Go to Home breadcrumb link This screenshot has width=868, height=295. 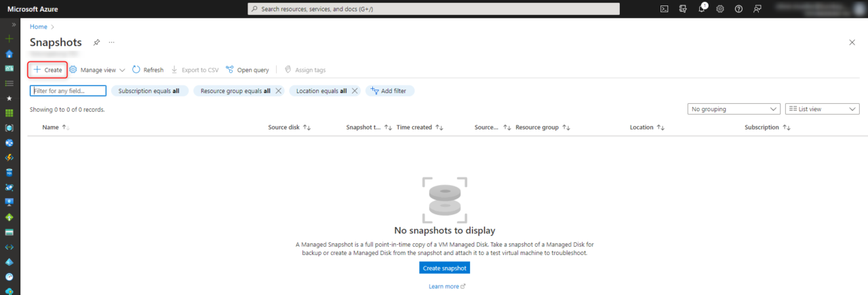click(39, 27)
